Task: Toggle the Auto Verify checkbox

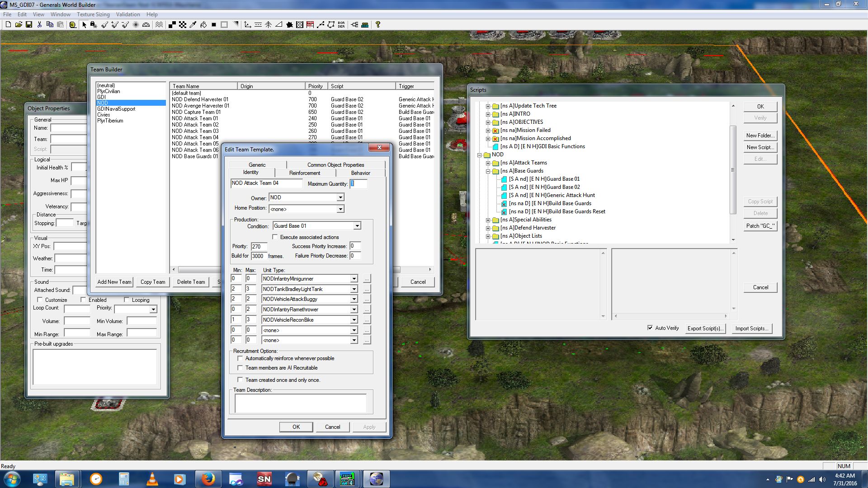Action: click(650, 328)
